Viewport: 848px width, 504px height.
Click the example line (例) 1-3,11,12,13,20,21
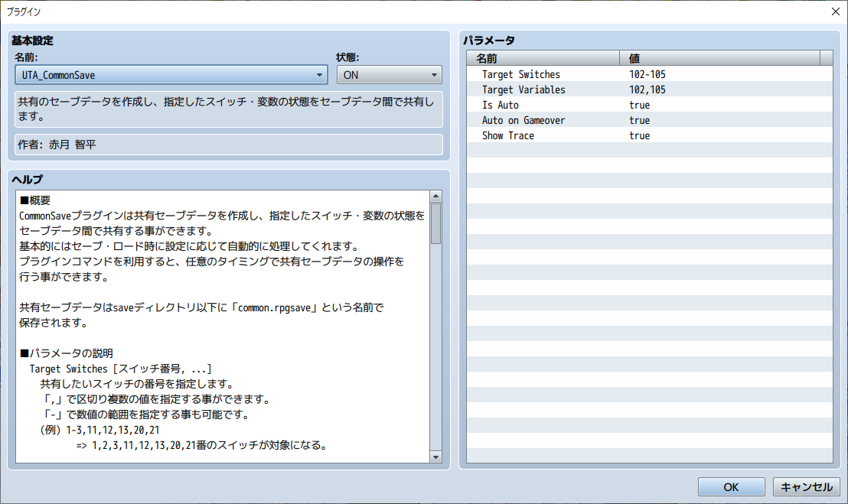(x=99, y=430)
